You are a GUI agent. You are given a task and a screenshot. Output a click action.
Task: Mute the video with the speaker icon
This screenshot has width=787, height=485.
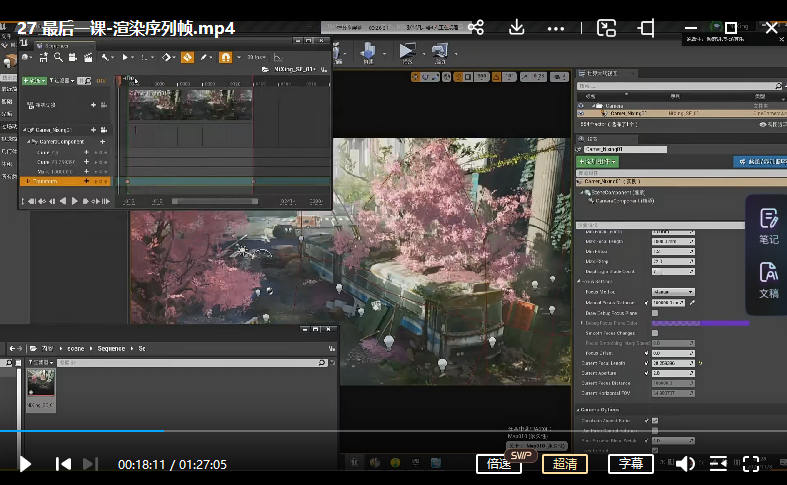click(685, 463)
